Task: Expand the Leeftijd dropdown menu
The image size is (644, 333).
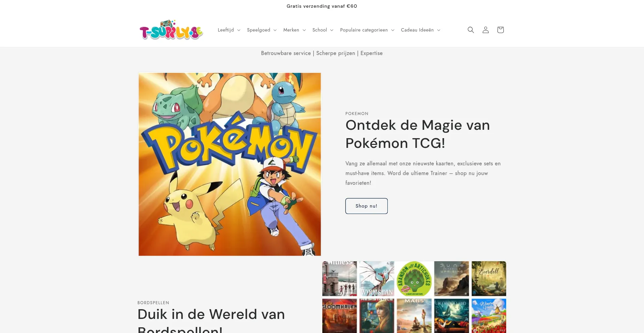Action: point(229,30)
